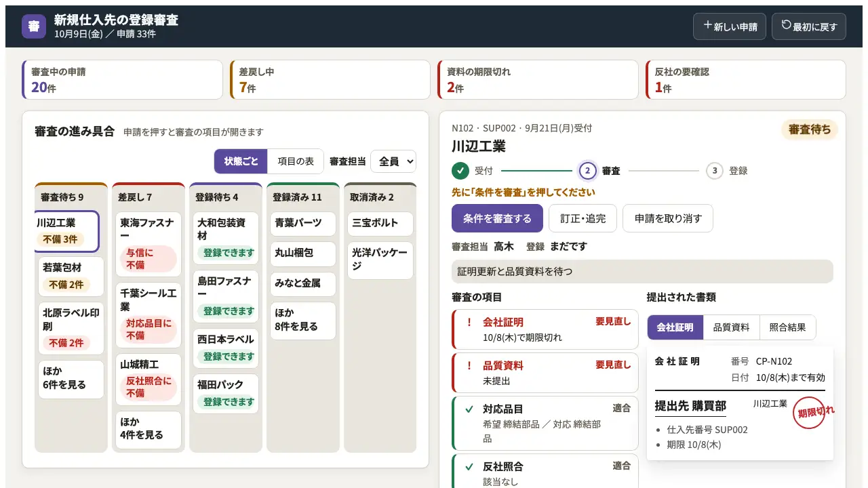Click the 新しい申請 button
868x488 pixels.
pos(730,26)
